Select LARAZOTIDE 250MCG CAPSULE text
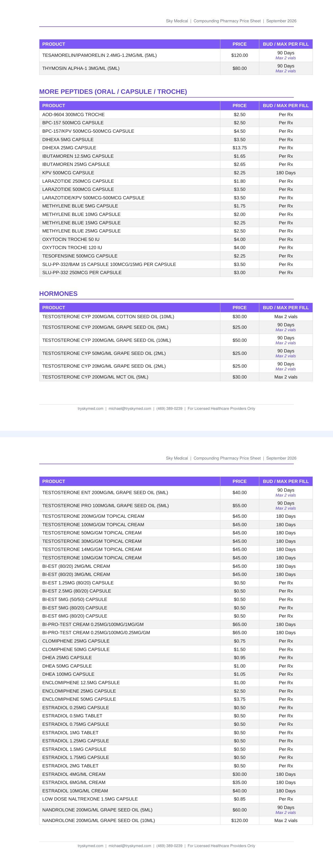This screenshot has width=333, height=868. tap(78, 181)
